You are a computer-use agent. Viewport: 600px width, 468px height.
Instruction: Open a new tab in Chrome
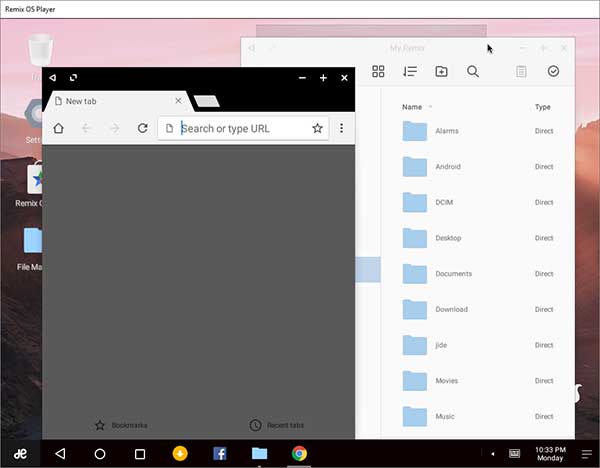(207, 101)
